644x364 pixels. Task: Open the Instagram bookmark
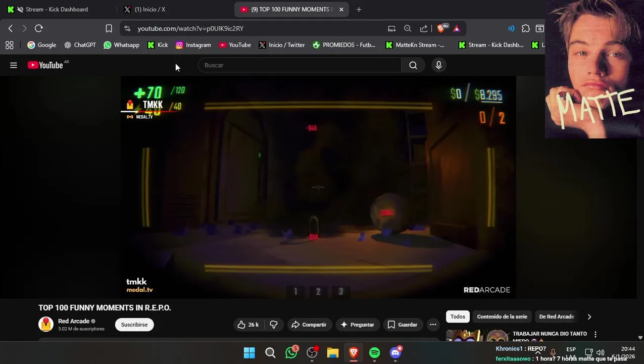click(x=193, y=45)
